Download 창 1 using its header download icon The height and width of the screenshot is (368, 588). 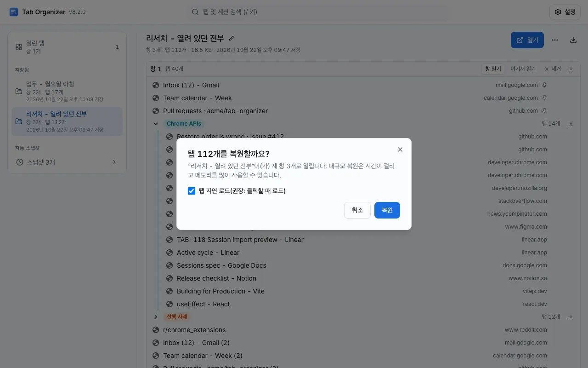(x=571, y=69)
